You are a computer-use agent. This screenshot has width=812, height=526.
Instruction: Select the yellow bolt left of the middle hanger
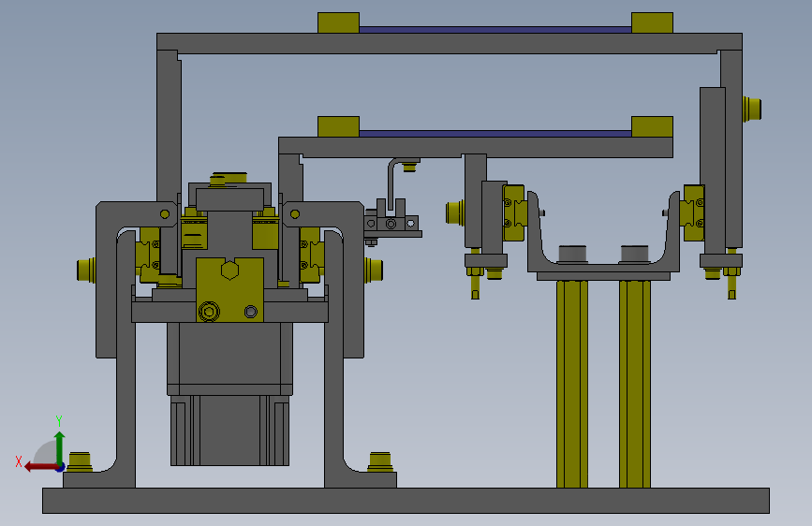pos(454,212)
